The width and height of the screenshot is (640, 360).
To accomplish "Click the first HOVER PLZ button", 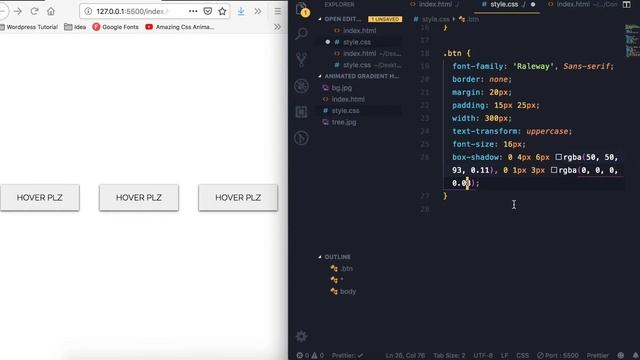I will coord(40,198).
